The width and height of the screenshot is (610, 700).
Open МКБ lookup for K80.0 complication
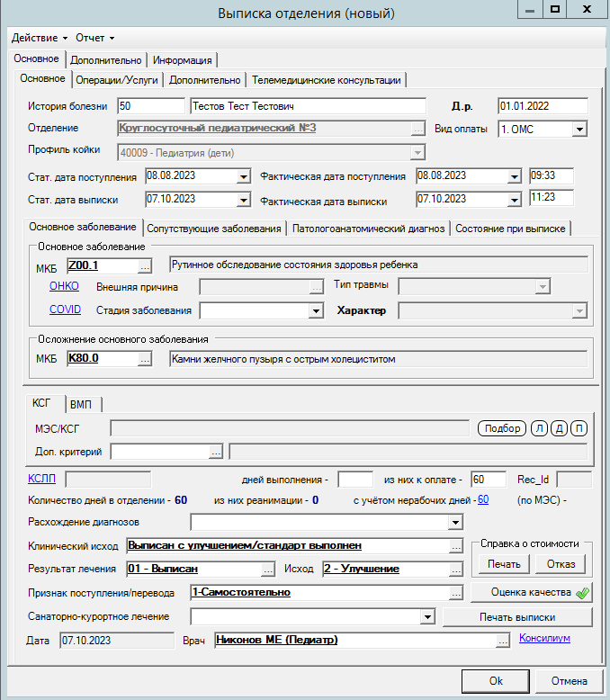click(145, 359)
